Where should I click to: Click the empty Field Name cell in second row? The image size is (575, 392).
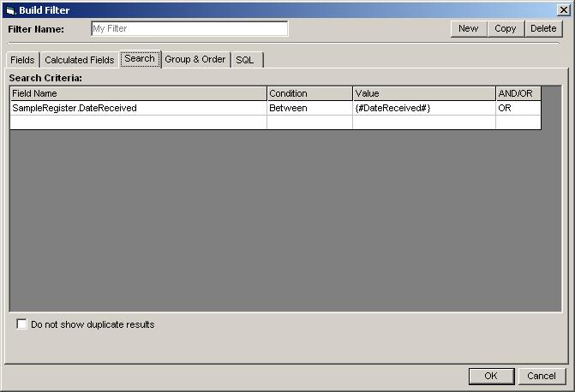tap(137, 122)
